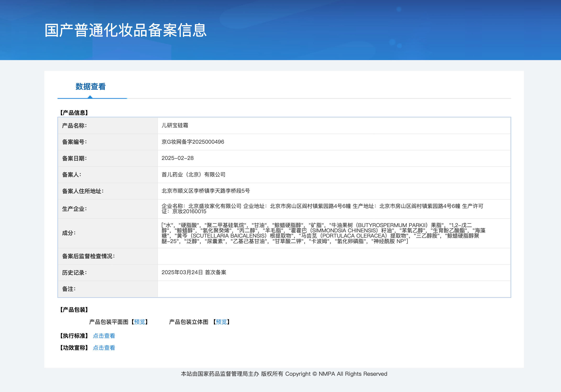Click product name value 儿研宝硅霜
Screen dimensions: 561x392
[175, 125]
